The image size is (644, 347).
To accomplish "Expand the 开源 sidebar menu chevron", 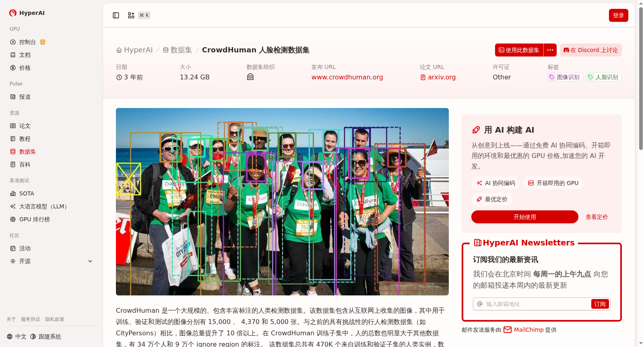I will (90, 261).
